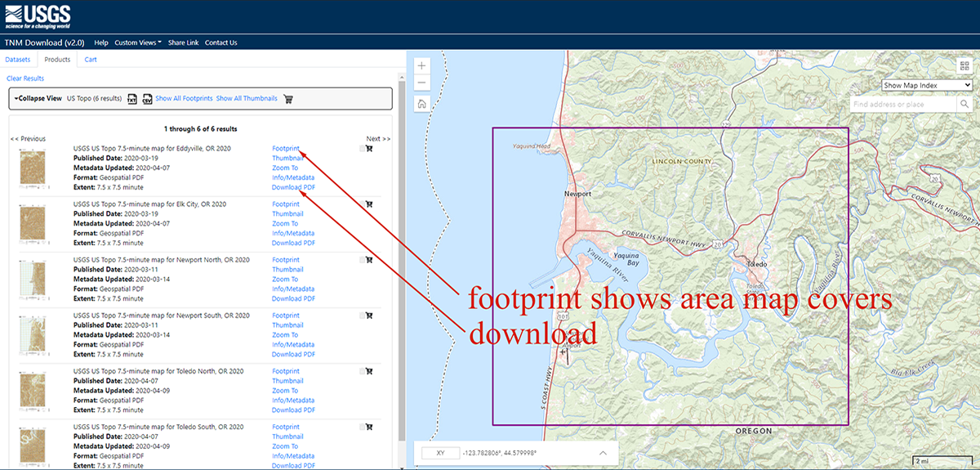The height and width of the screenshot is (470, 980).
Task: Click Show All Thumbnails
Action: (x=247, y=98)
